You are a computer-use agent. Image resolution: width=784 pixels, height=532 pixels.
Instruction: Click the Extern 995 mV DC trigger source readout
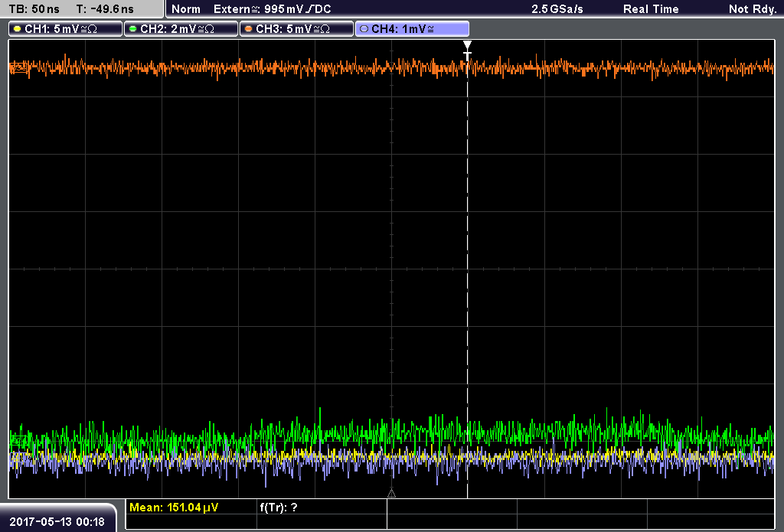273,9
